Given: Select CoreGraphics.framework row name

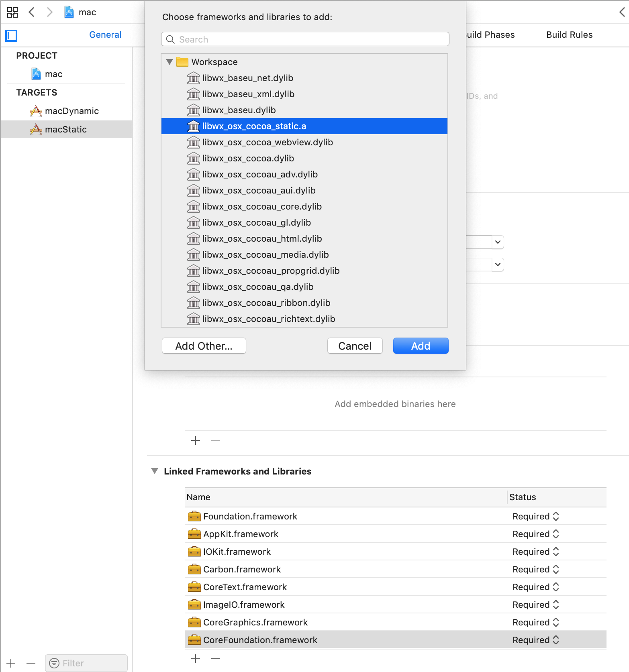Looking at the screenshot, I should 255,622.
